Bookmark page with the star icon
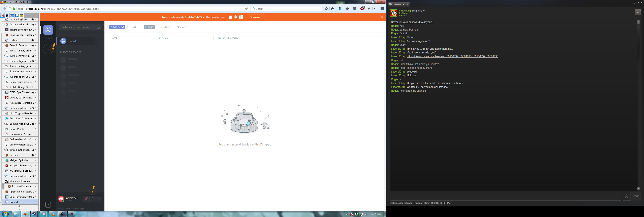Viewport: 644px width, 217px height. coord(326,9)
